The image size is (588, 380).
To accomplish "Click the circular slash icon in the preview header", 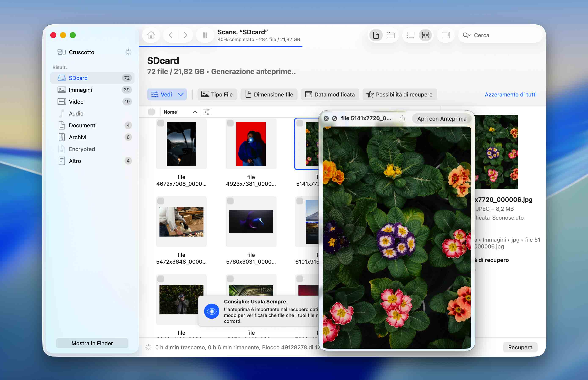I will (x=335, y=118).
